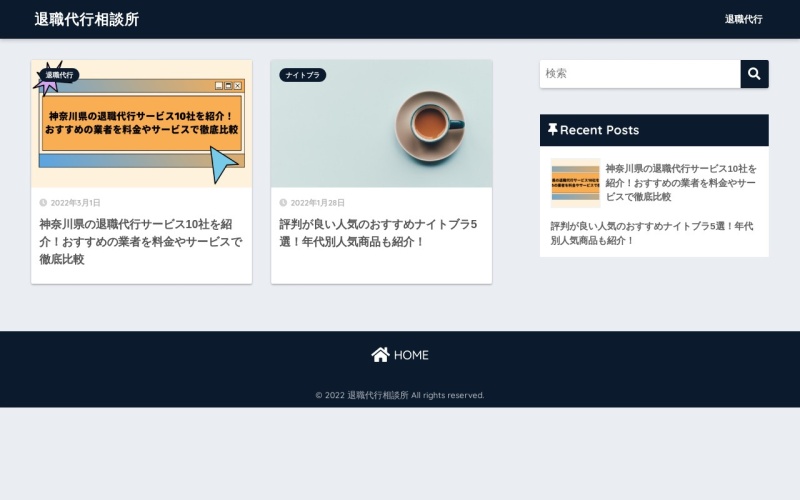This screenshot has height=500, width=800.
Task: Select the ナイトブラ category badge on second post
Action: (302, 75)
